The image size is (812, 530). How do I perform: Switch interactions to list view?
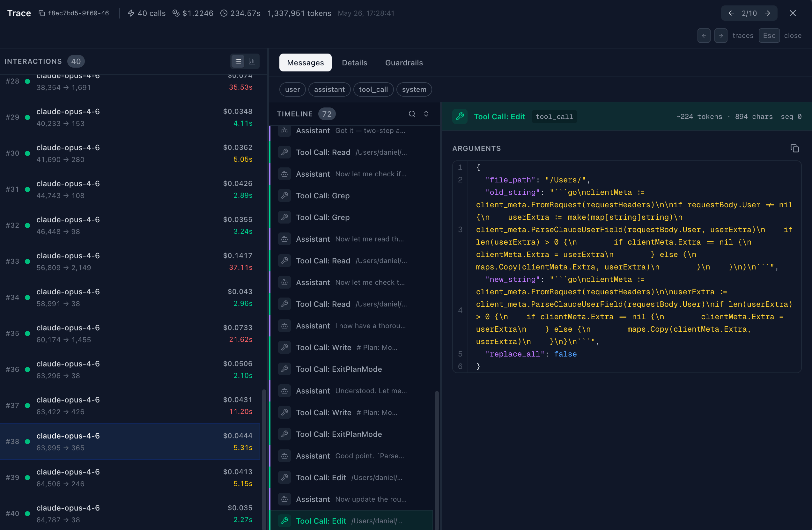coord(238,62)
